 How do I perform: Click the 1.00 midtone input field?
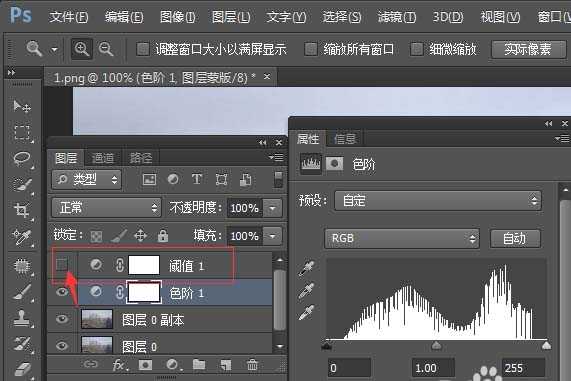click(x=433, y=368)
